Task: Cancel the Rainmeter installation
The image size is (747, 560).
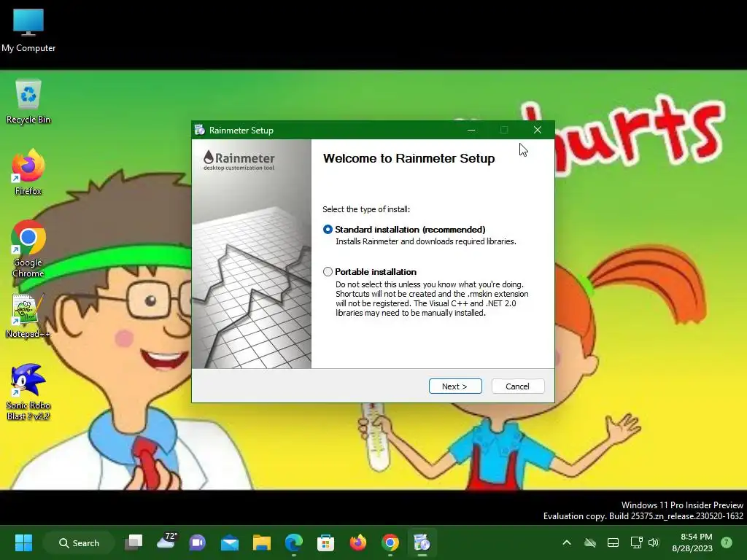Action: coord(517,386)
